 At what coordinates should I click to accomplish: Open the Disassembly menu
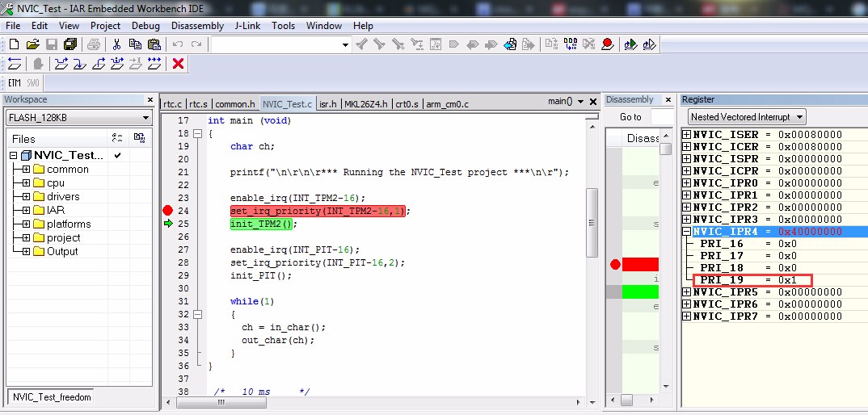point(198,26)
